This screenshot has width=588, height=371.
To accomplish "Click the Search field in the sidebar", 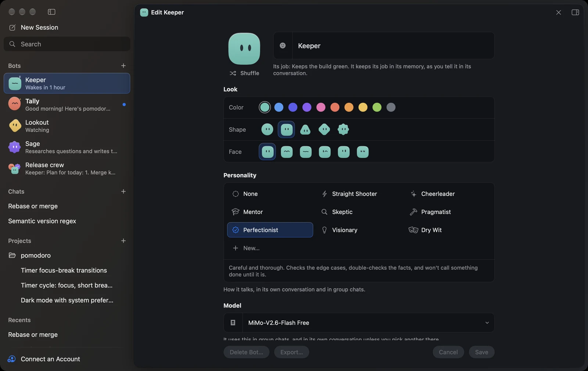I will tap(67, 44).
